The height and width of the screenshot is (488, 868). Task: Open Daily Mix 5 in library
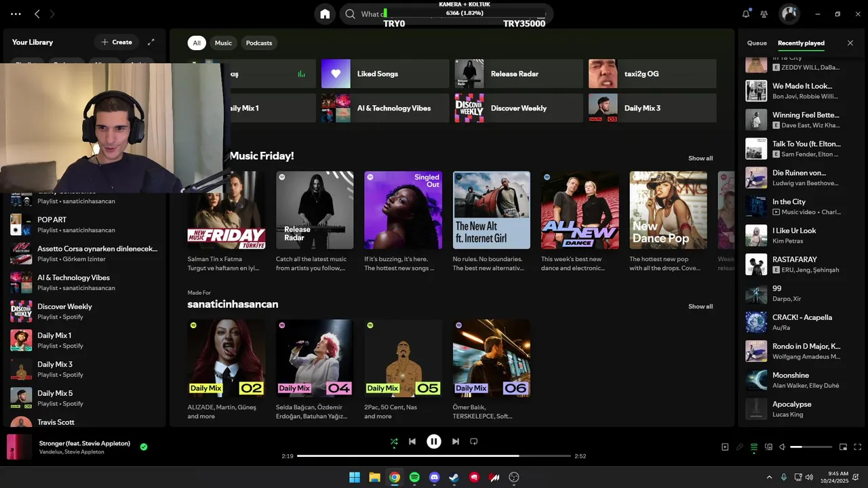tap(85, 398)
